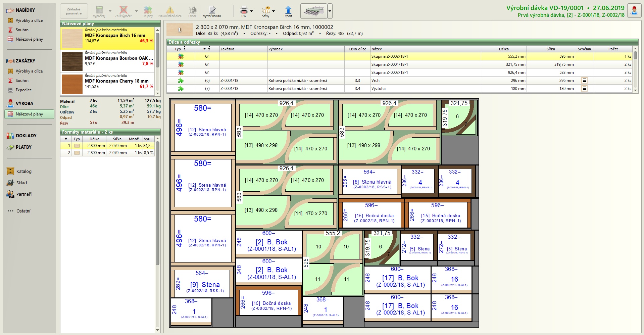Go to Sklad warehouse
The height and width of the screenshot is (335, 644).
[21, 183]
